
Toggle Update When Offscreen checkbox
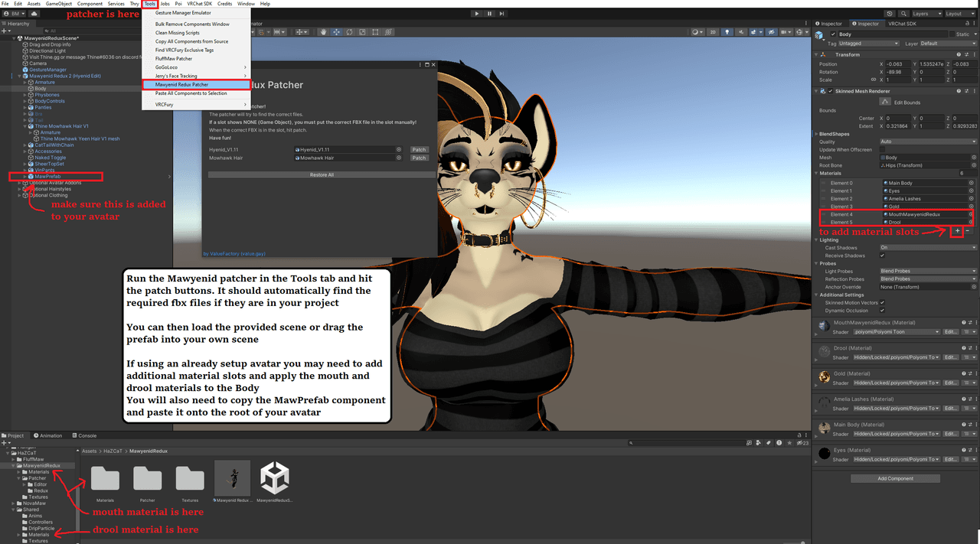point(883,150)
